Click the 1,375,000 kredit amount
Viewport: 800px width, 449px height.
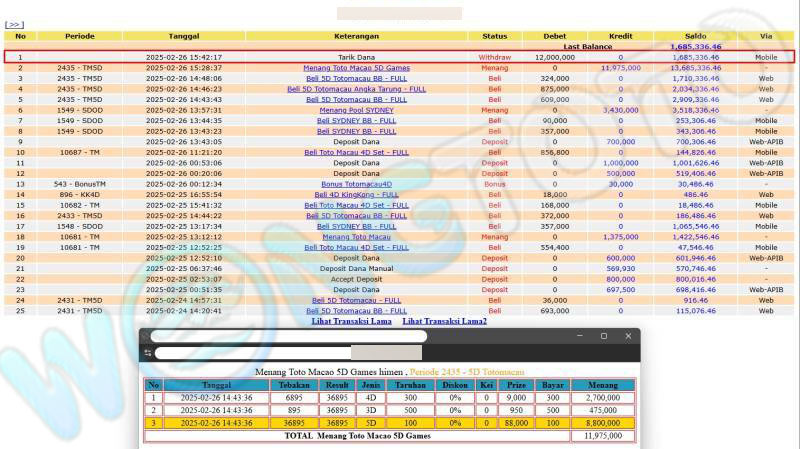(620, 237)
